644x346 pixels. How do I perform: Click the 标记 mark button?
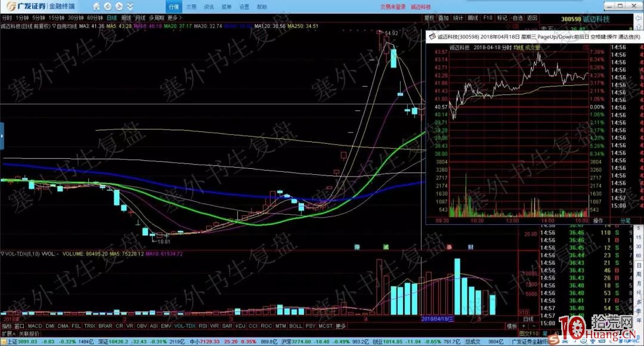502,18
